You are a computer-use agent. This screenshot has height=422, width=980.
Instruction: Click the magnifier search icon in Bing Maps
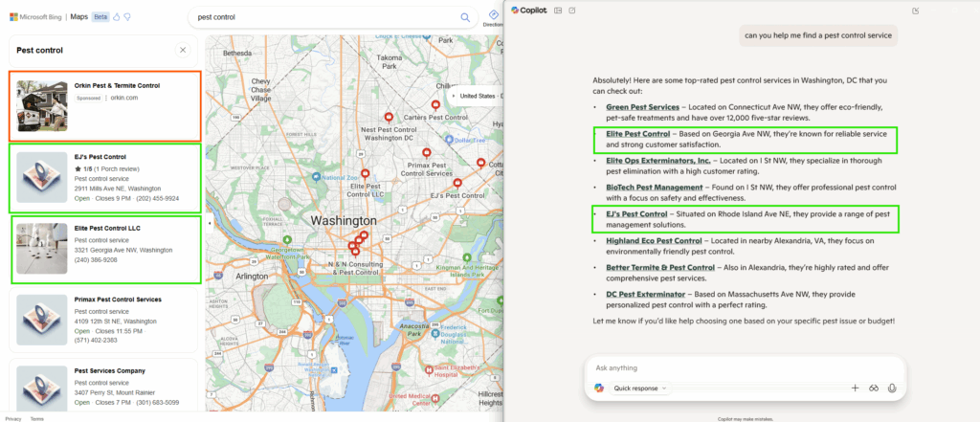466,17
